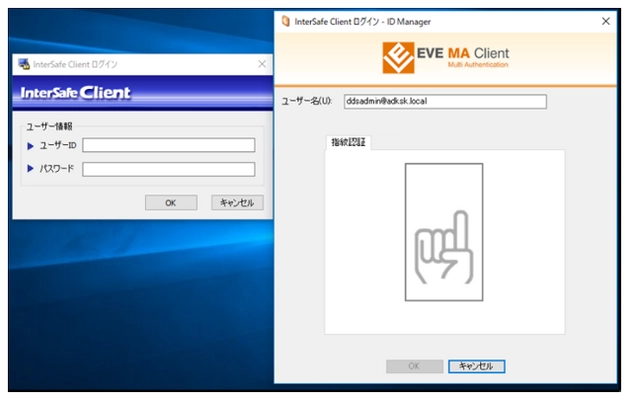Click the EVE MA Client logo
The height and width of the screenshot is (400, 631).
(445, 58)
